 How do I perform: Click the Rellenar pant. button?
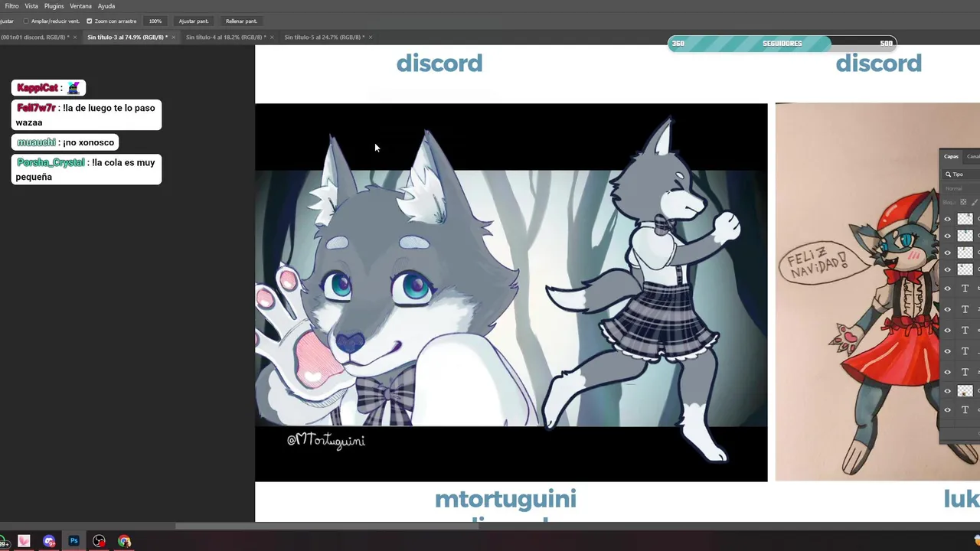coord(241,21)
